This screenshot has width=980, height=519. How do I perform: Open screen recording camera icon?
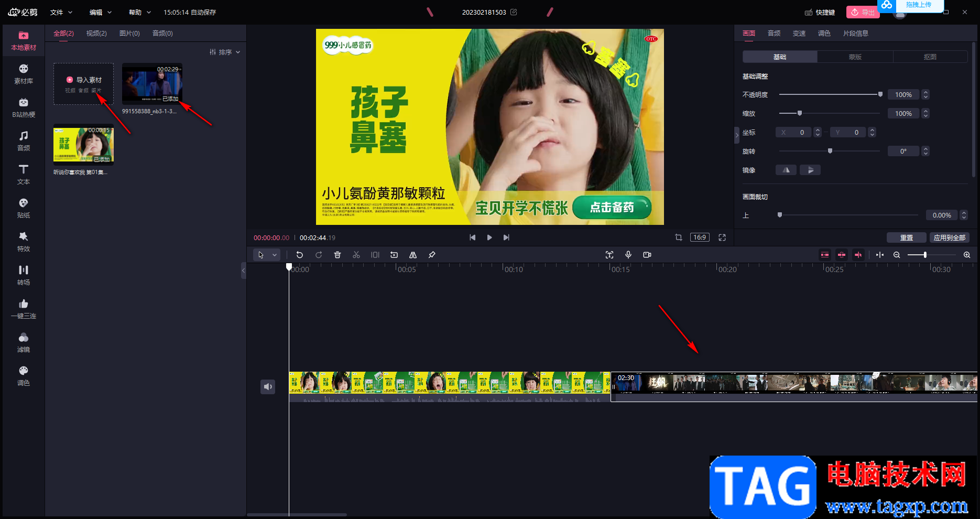tap(647, 255)
